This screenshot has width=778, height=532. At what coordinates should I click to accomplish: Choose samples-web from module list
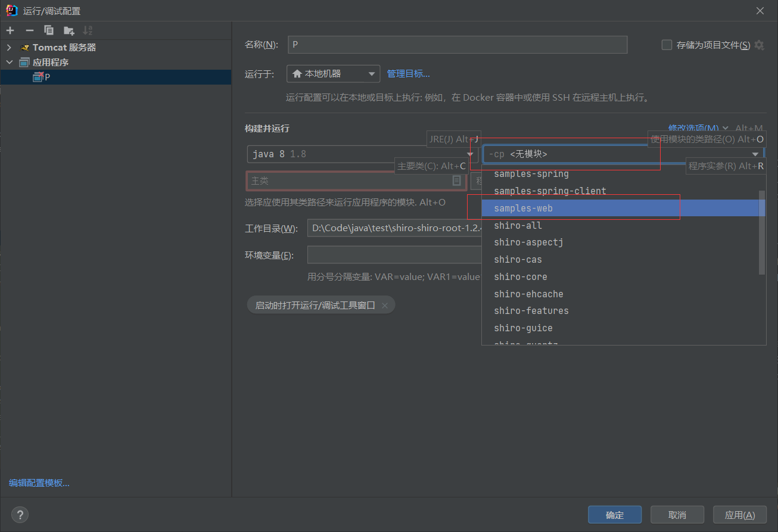[x=620, y=209]
